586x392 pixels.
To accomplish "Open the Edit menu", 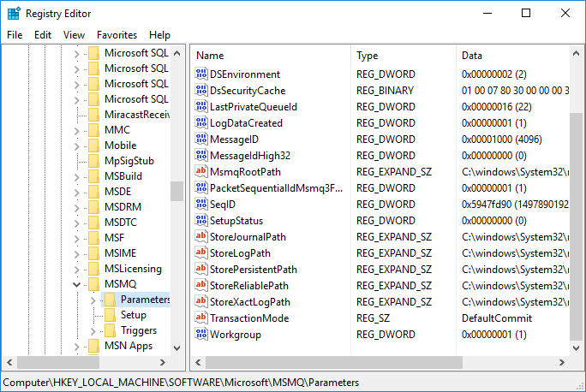I will (x=43, y=35).
